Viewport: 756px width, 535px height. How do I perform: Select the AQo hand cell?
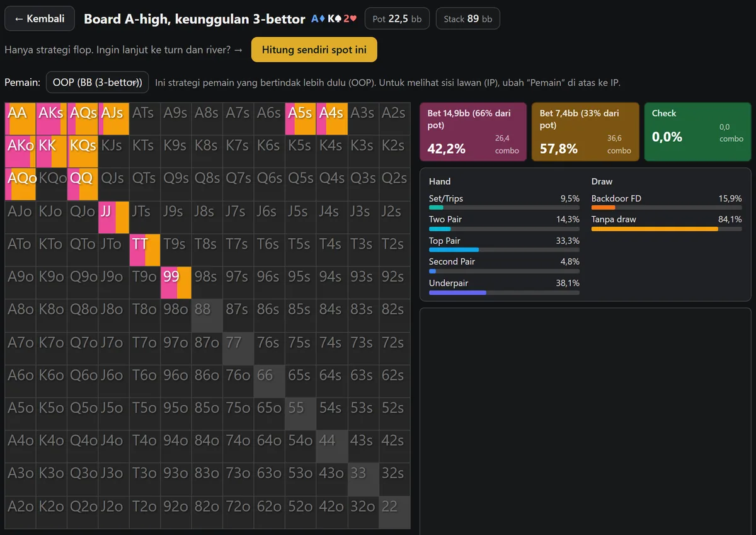(x=20, y=184)
